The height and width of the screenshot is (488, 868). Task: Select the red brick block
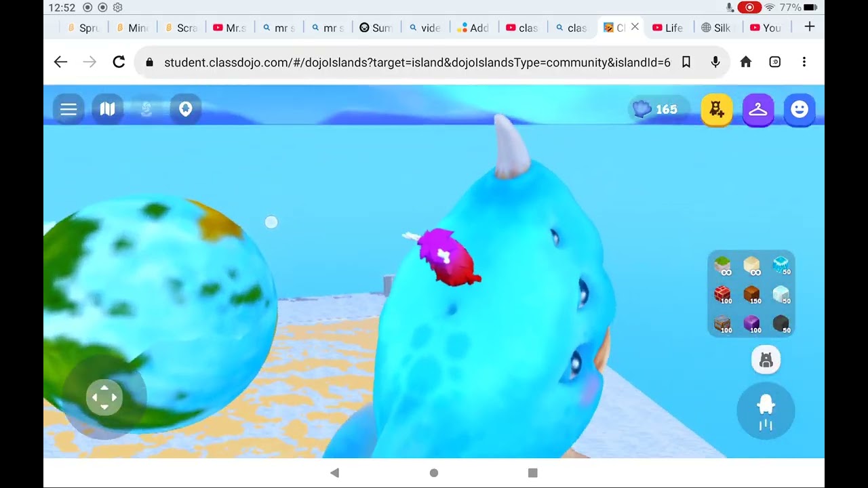723,295
